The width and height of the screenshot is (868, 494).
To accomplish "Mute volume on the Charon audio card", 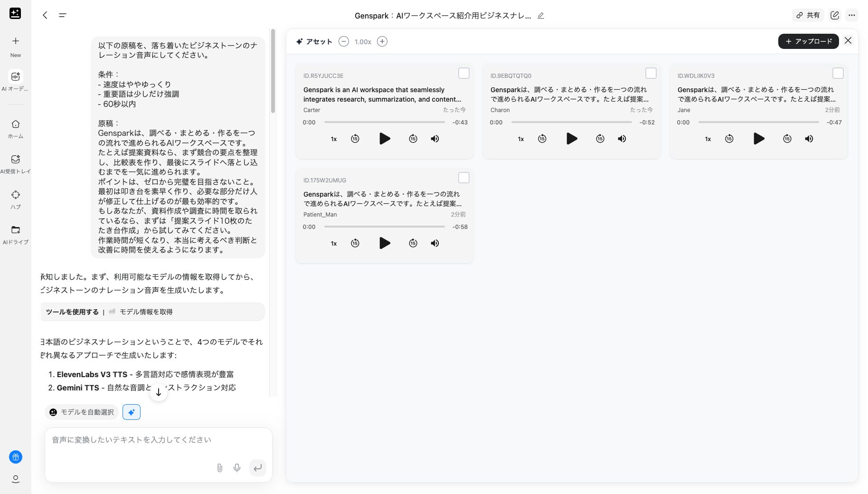I will [x=622, y=139].
